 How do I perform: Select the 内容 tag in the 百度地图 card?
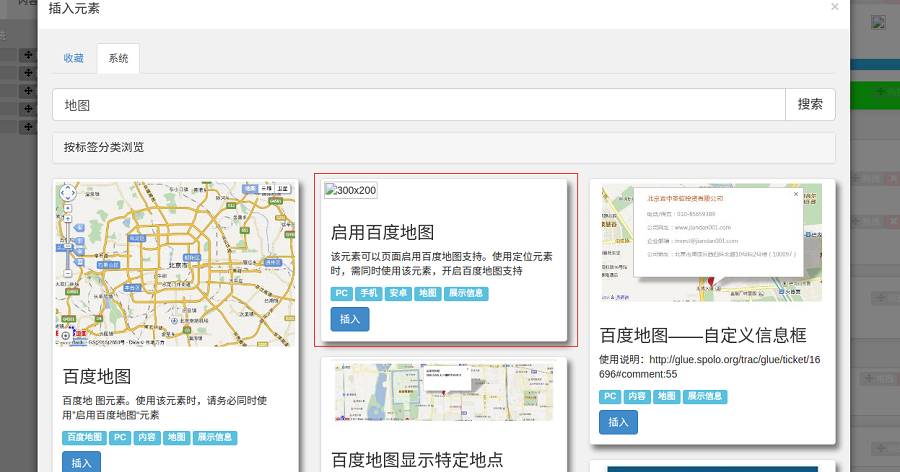pyautogui.click(x=147, y=438)
